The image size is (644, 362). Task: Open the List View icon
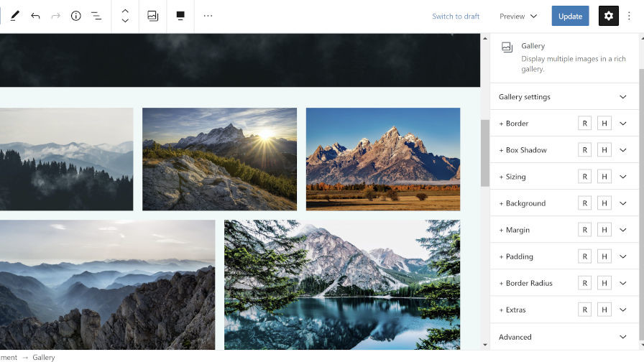[96, 16]
